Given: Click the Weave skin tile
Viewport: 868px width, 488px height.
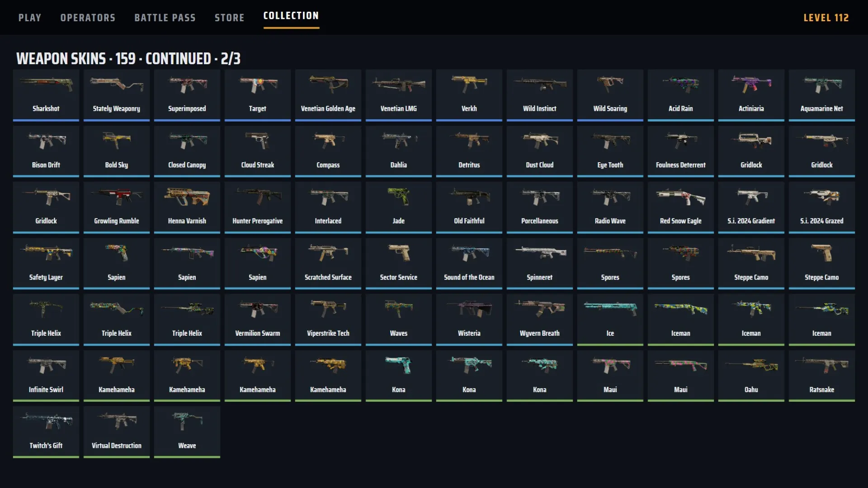Looking at the screenshot, I should click(187, 432).
